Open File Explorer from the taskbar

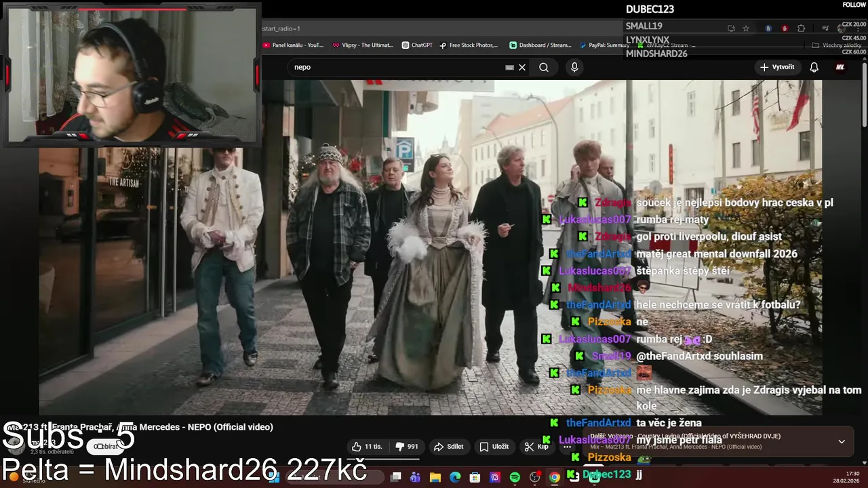(x=435, y=477)
